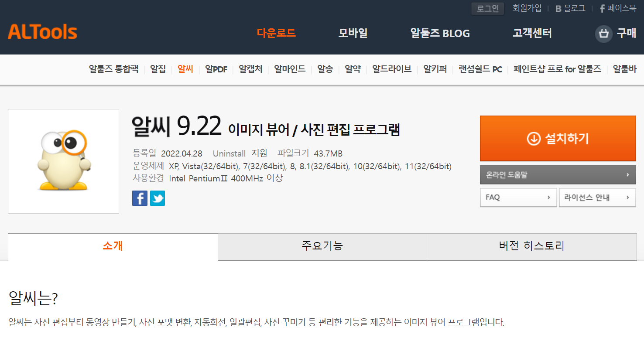This screenshot has width=644, height=341.
Task: Select 페인트샵 프로 for 알툴즈
Action: pyautogui.click(x=557, y=69)
